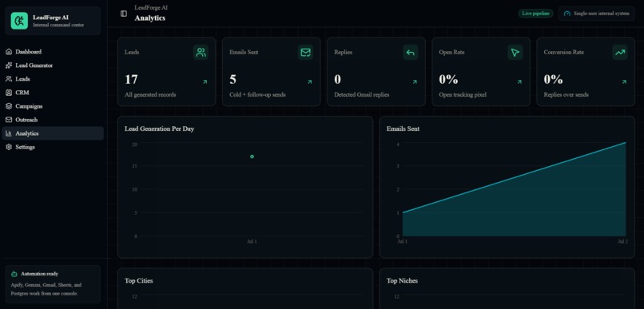Click the Dashboard home icon
Viewport: 644px width, 309px height.
[9, 52]
